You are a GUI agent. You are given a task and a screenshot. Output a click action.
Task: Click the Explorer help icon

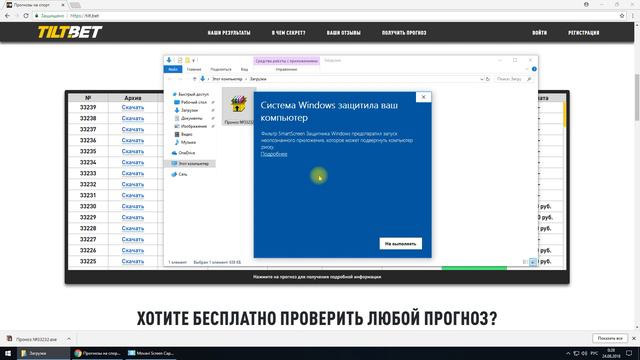click(534, 69)
